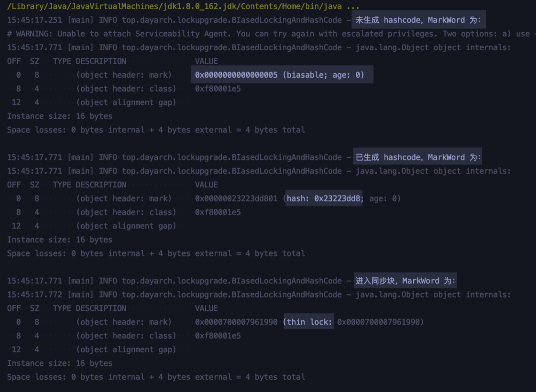Click the highlighted "进入同步块, MarkWord 为:" text
This screenshot has width=536, height=392.
tap(405, 281)
